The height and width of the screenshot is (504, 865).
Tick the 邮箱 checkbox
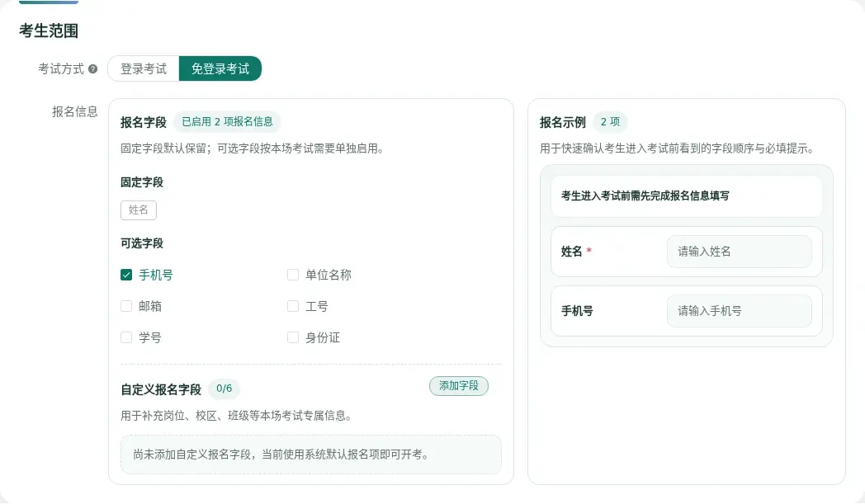point(126,306)
